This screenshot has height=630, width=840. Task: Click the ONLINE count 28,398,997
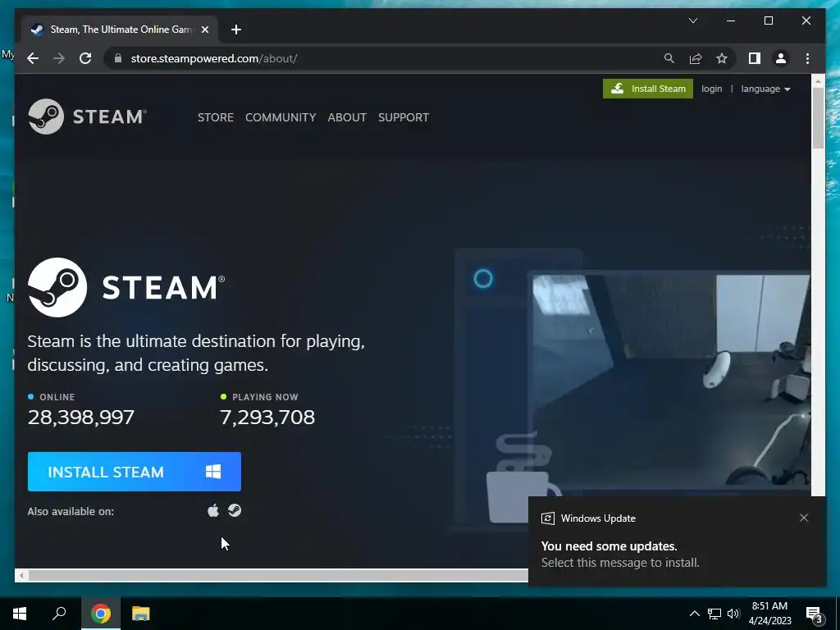[81, 418]
